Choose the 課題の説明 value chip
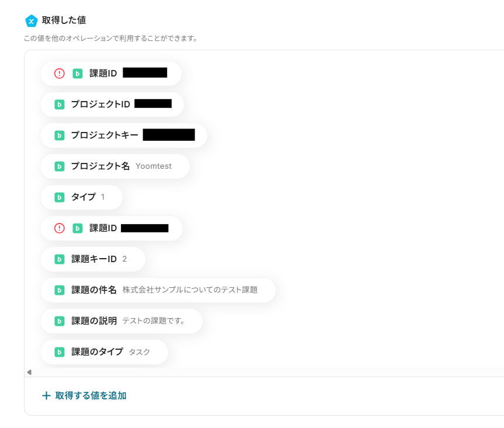 pos(121,321)
